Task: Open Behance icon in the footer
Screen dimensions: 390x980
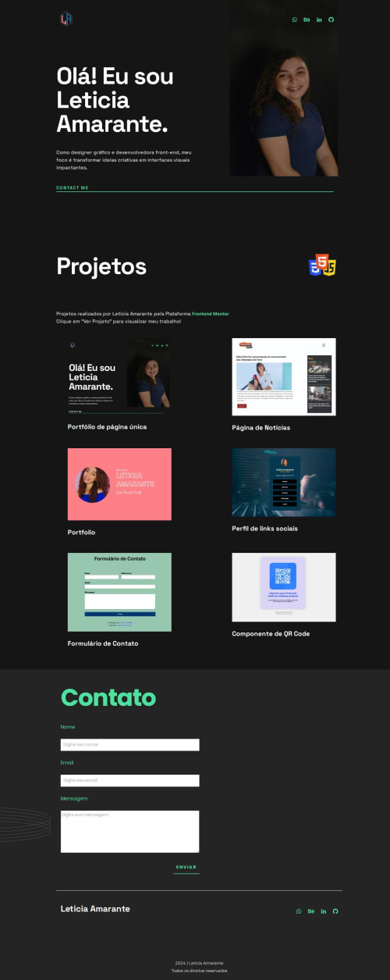Action: [310, 911]
